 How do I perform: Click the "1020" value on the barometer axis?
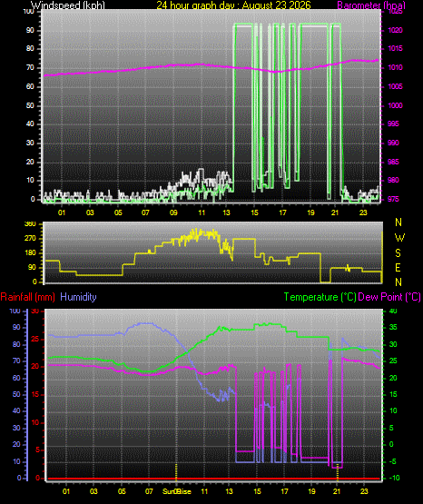(x=395, y=30)
